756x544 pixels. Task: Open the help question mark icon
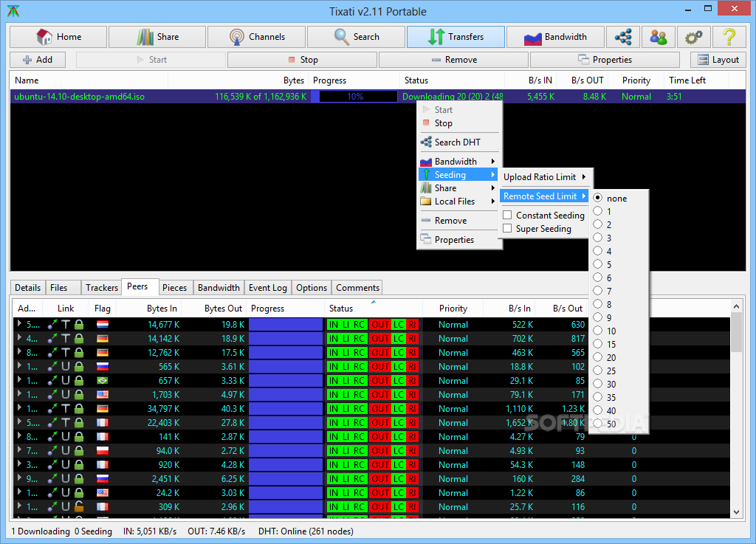coord(729,37)
